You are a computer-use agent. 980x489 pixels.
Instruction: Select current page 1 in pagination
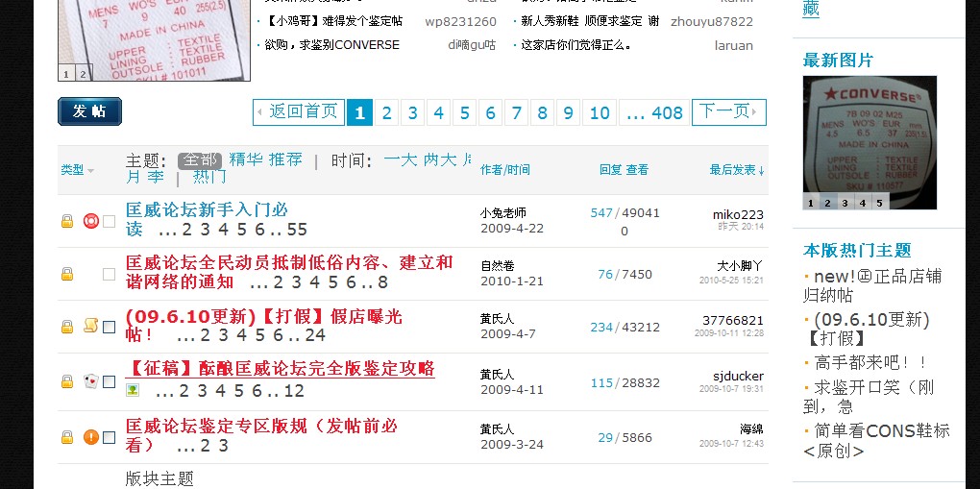tap(359, 112)
